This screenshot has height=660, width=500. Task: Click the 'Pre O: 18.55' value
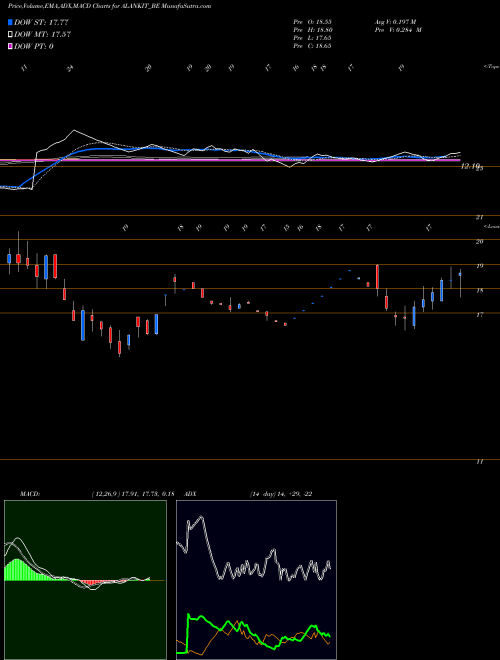(x=312, y=22)
